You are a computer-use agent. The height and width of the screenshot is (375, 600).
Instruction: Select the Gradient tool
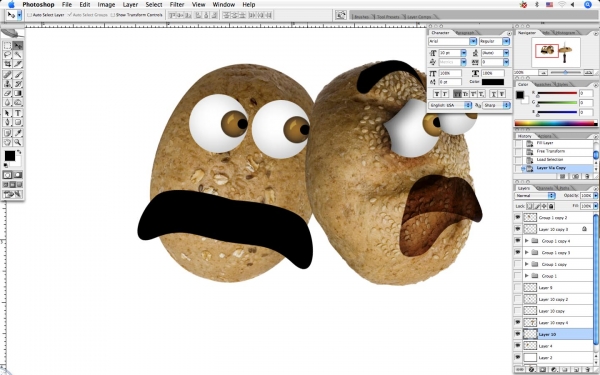click(x=18, y=93)
